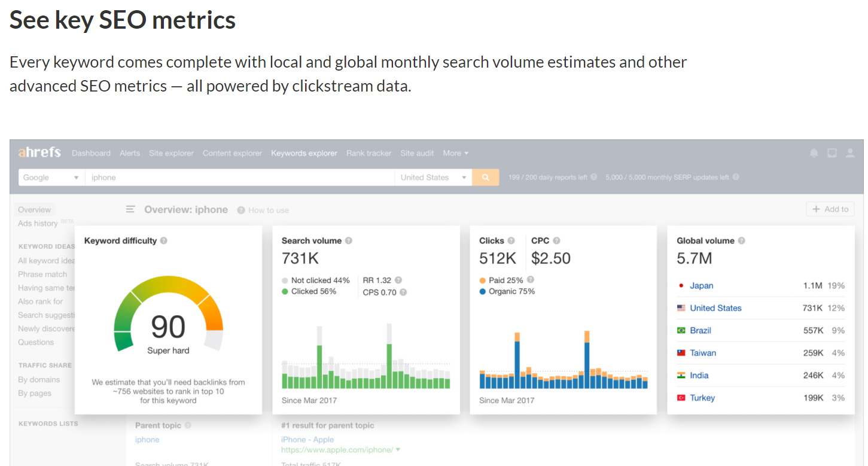Click help icon next to monthly SERP updates
Viewport: 868px width, 466px height.
tap(736, 177)
